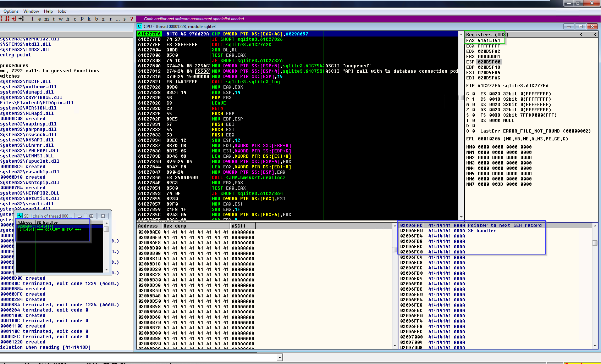The width and height of the screenshot is (601, 364).
Task: Click the Registers (MMX) header to switch view
Action: pos(487,34)
